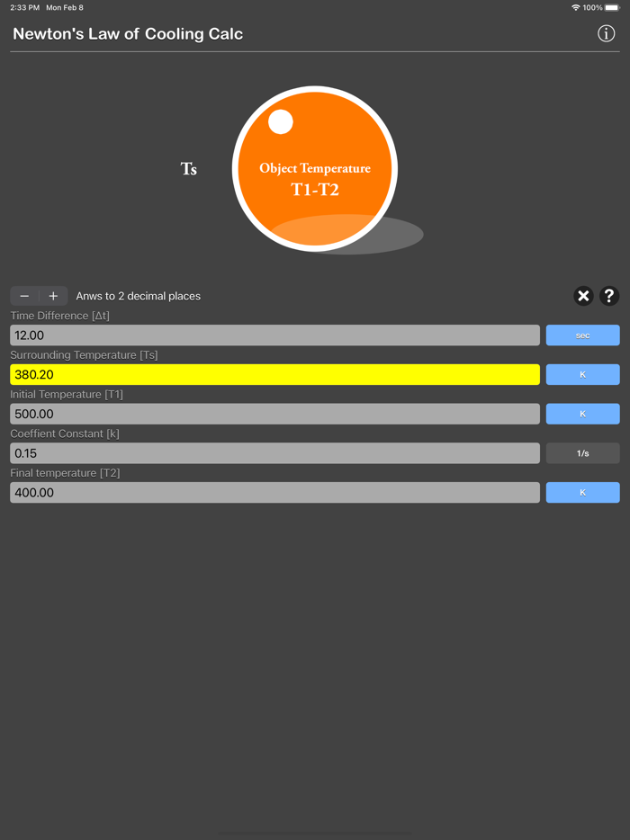
Task: Open the info icon in the header
Action: (606, 34)
